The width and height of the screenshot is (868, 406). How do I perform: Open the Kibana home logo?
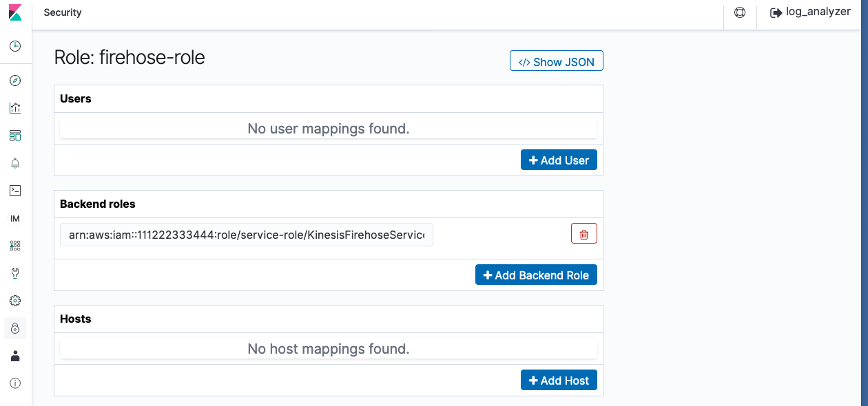pyautogui.click(x=15, y=12)
